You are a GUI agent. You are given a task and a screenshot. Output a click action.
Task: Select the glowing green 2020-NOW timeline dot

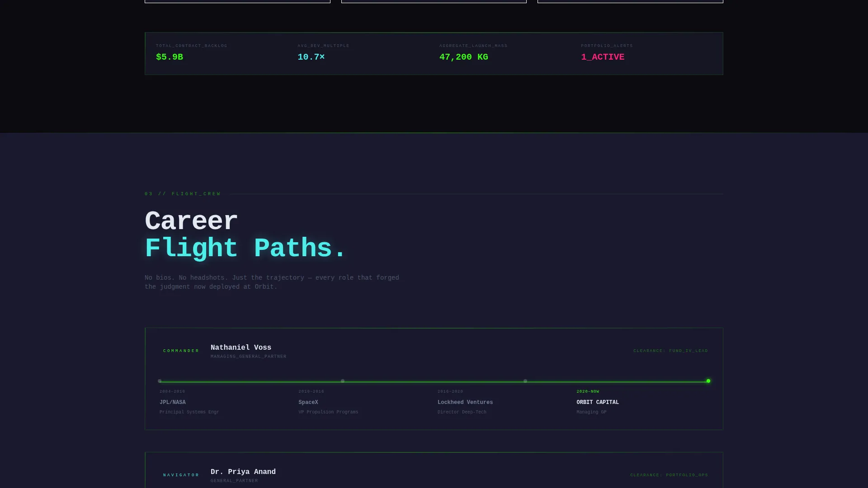coord(708,381)
